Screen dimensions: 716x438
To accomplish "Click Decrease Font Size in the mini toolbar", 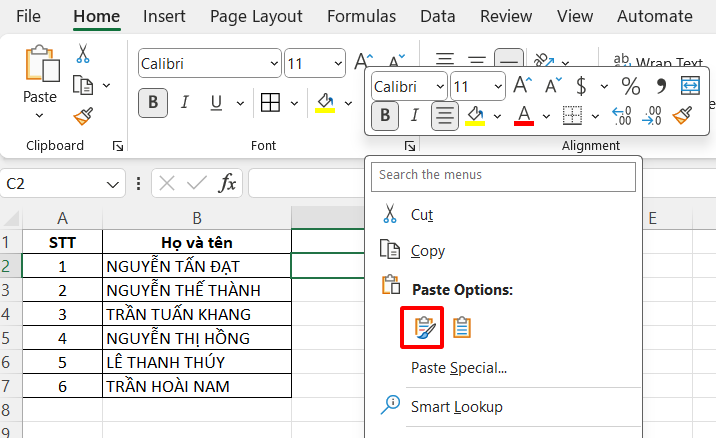I will [553, 85].
